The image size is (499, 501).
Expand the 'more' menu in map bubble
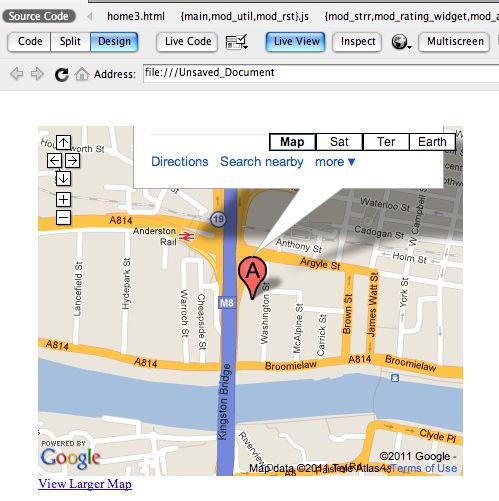point(335,162)
